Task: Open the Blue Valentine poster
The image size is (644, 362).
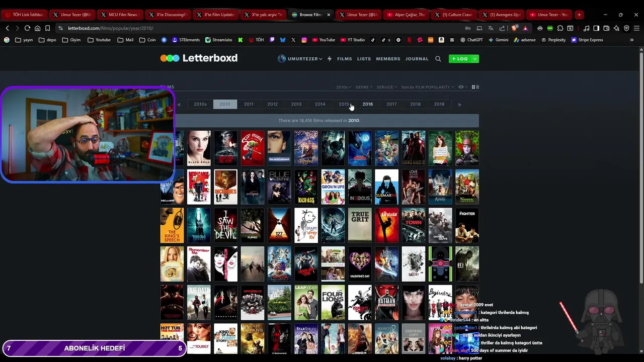Action: pyautogui.click(x=279, y=187)
